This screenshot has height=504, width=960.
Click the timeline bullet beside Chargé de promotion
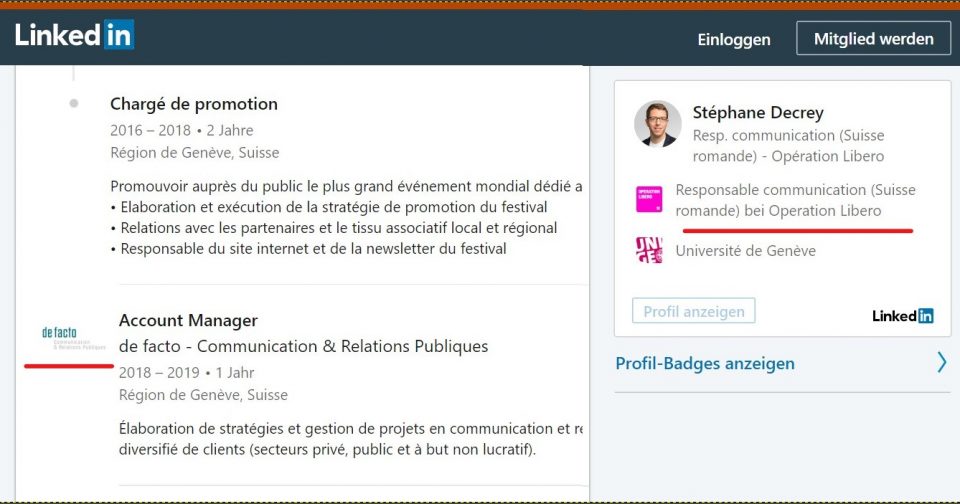74,103
